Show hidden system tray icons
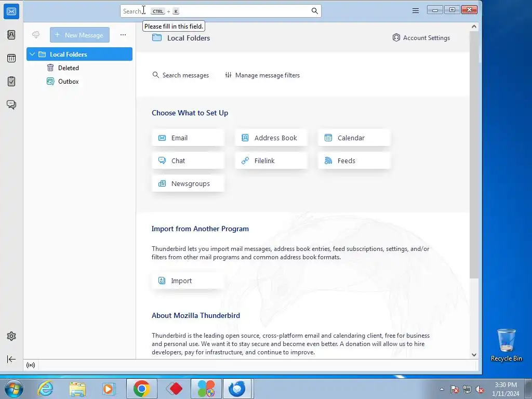The image size is (532, 399). [442, 389]
